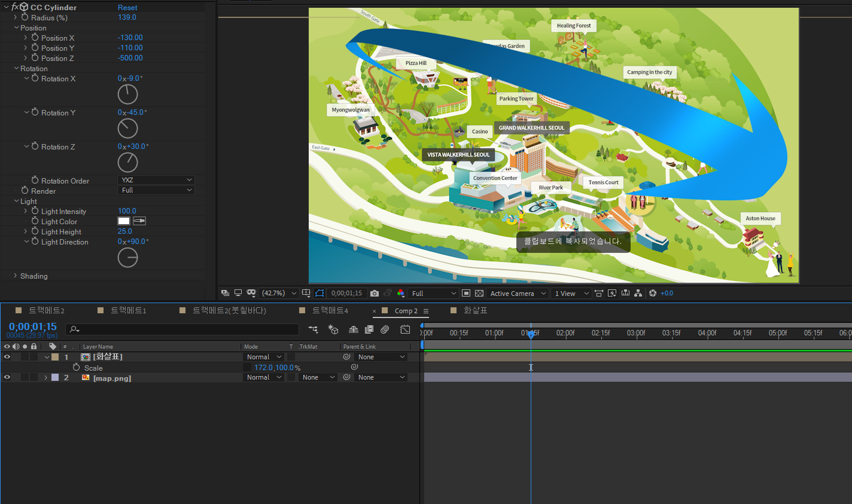The image size is (852, 504).
Task: Collapse the Position property group
Action: (16, 28)
